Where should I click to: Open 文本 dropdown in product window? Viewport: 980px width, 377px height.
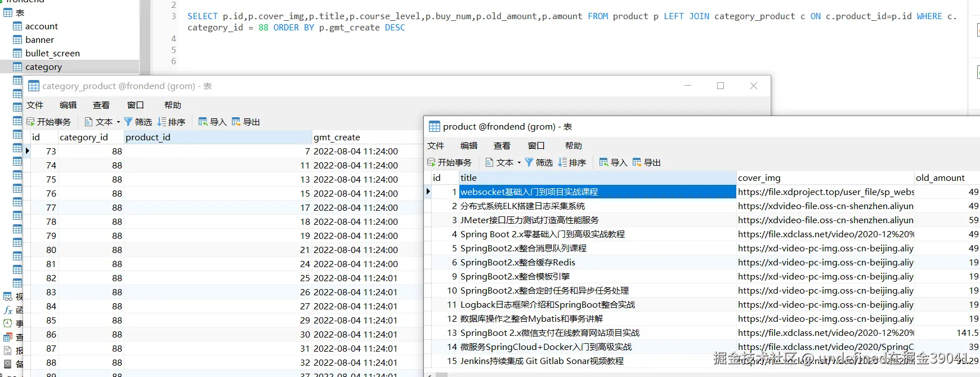point(503,162)
